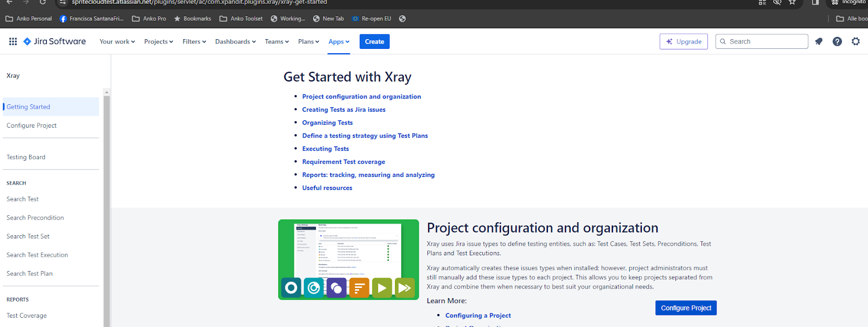Click the Incognito indicator
Image resolution: width=868 pixels, height=327 pixels.
coord(848,2)
